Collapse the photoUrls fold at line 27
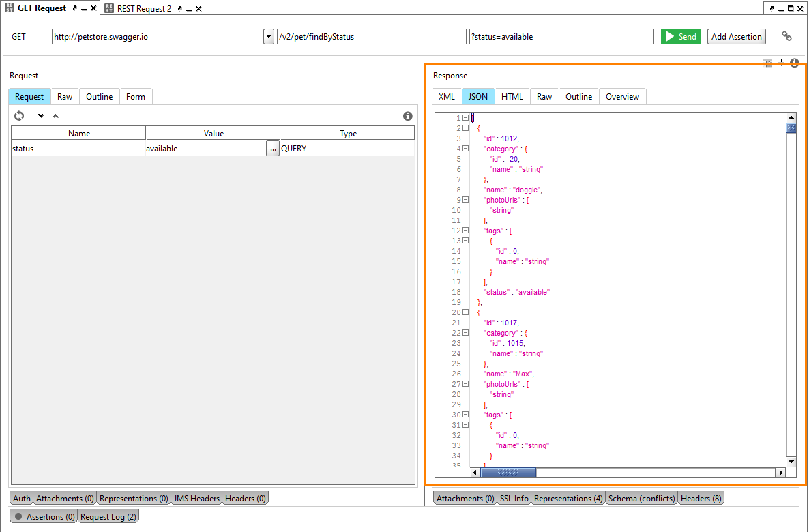The image size is (809, 532). point(465,384)
